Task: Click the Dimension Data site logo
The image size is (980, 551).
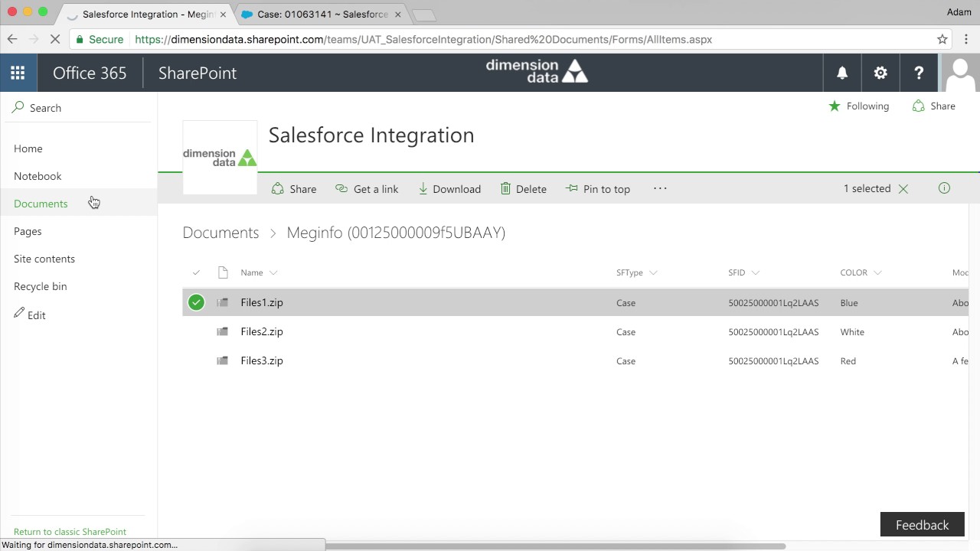Action: pos(220,158)
